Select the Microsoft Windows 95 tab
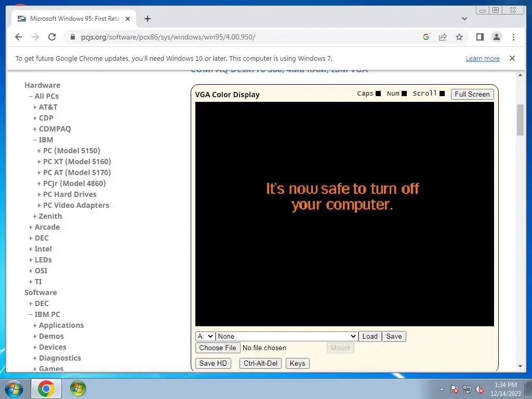This screenshot has width=532, height=399. (74, 19)
